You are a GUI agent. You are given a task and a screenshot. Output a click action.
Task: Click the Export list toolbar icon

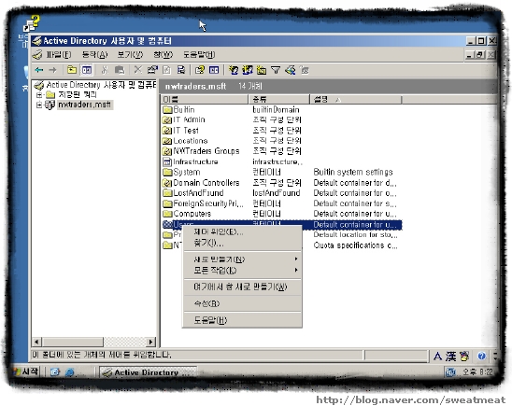point(181,70)
